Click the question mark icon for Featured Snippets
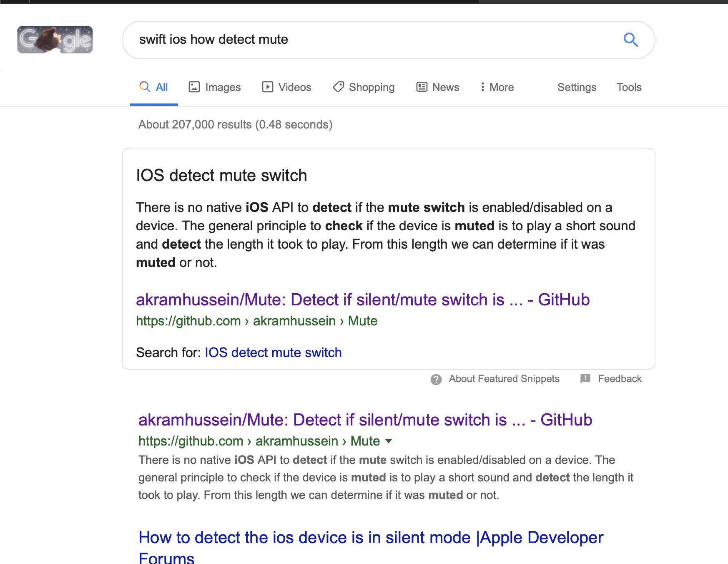The image size is (728, 564). (436, 379)
